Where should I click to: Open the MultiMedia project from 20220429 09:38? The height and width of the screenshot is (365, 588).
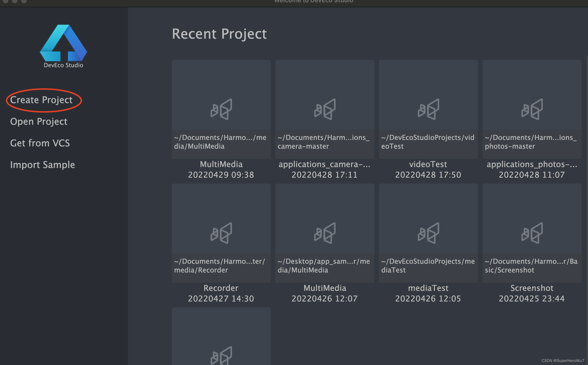pyautogui.click(x=221, y=109)
